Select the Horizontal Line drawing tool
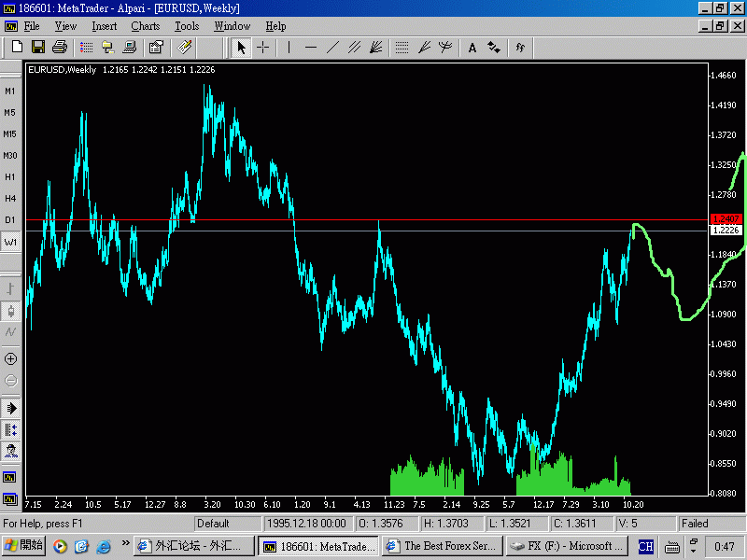This screenshot has width=747, height=560. (x=311, y=48)
